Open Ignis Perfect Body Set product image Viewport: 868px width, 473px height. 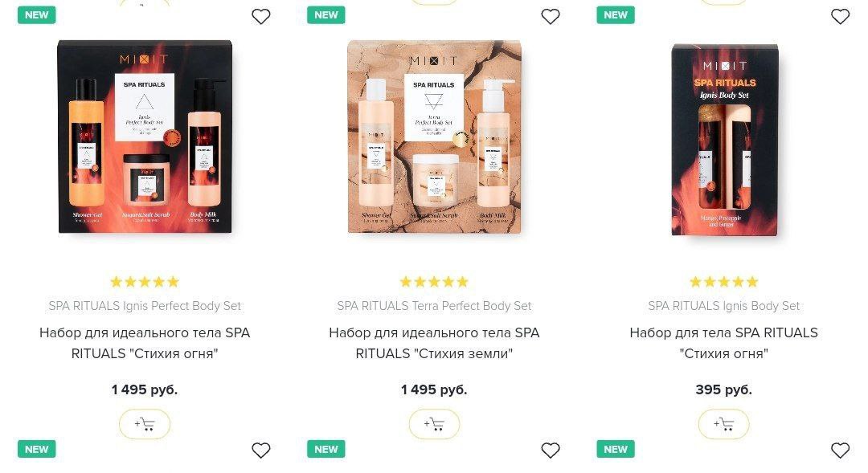[x=145, y=137]
